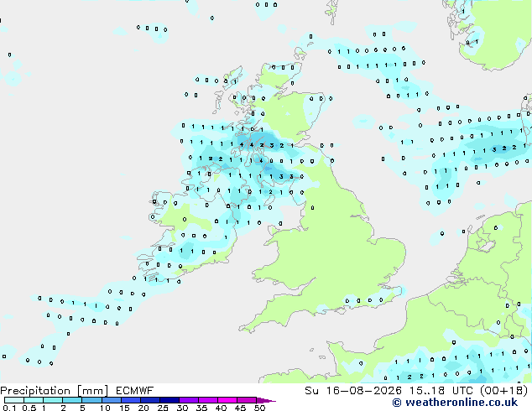Select the 25–30 mm dark navy swatch

pos(170,400)
